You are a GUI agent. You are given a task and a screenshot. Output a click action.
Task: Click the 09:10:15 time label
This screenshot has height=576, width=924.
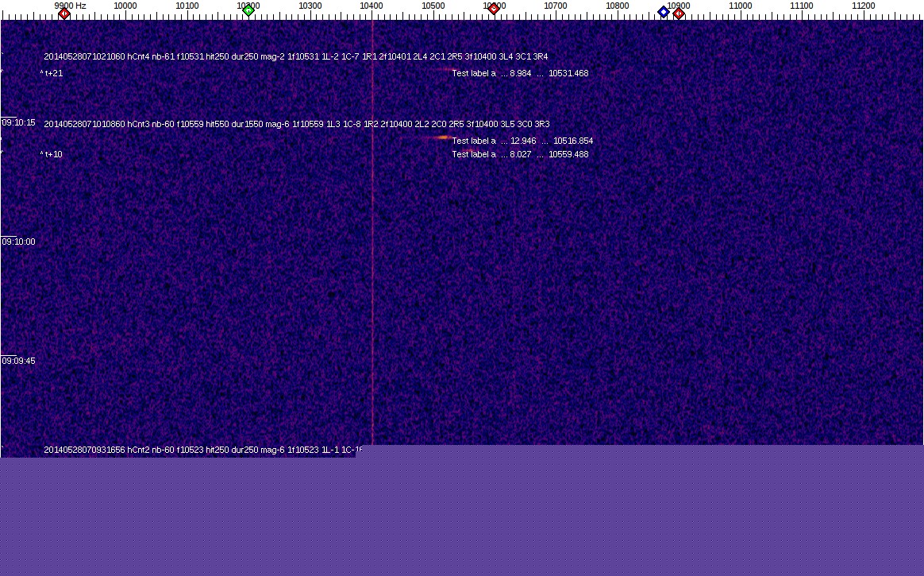click(19, 123)
